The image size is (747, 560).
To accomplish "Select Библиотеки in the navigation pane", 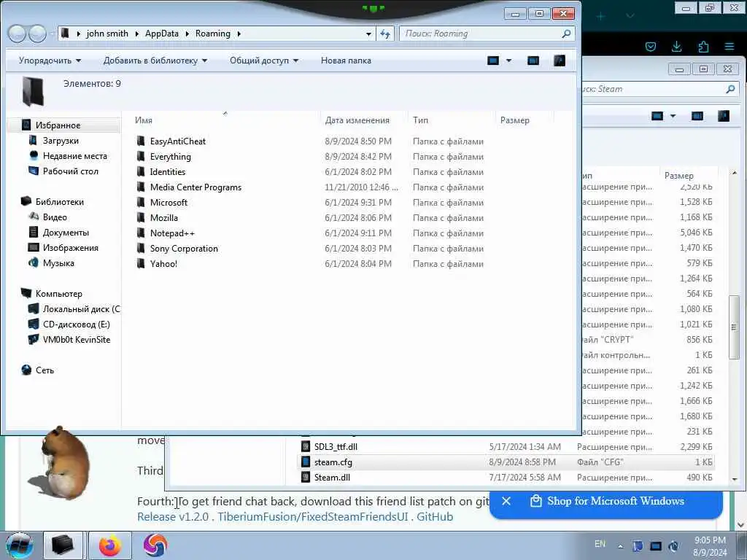I will 60,202.
